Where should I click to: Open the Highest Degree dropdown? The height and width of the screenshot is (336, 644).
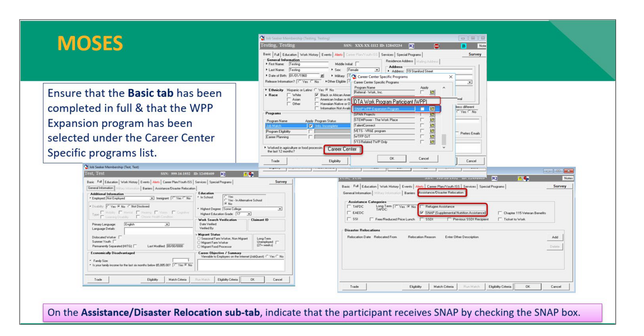click(x=280, y=209)
